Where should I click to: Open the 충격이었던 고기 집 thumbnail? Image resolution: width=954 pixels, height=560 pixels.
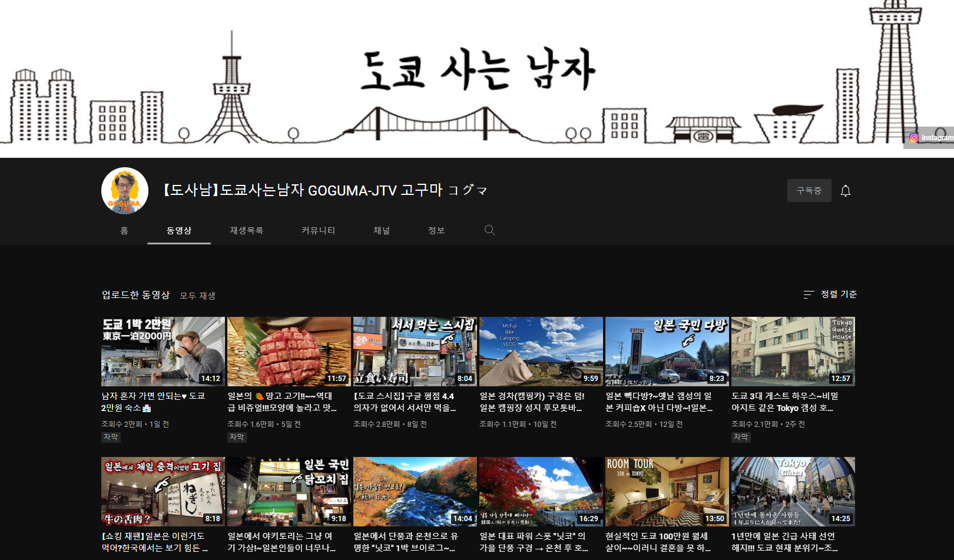click(163, 492)
